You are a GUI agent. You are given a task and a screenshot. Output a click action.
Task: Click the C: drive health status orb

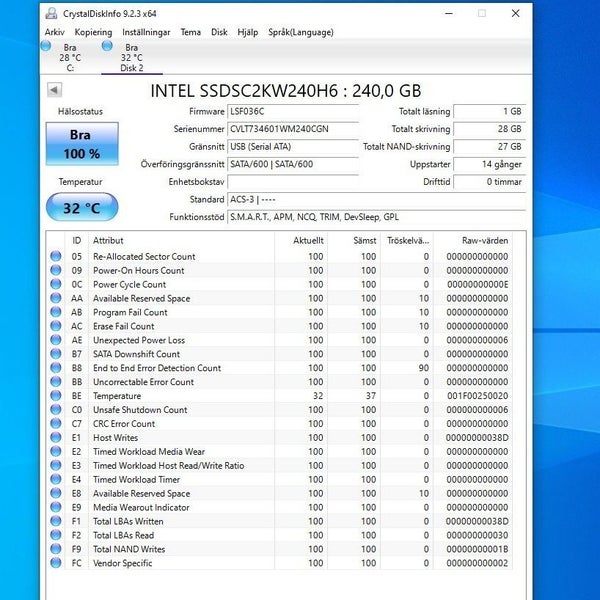[x=46, y=46]
